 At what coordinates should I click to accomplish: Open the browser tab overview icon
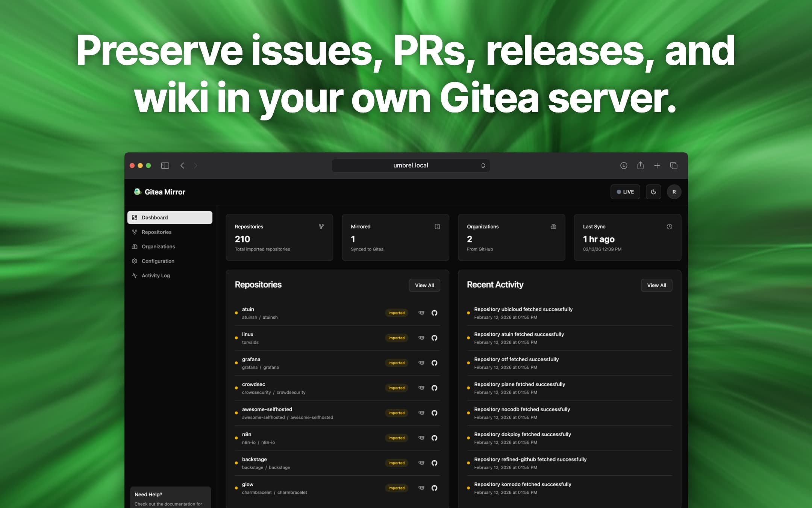click(x=674, y=165)
